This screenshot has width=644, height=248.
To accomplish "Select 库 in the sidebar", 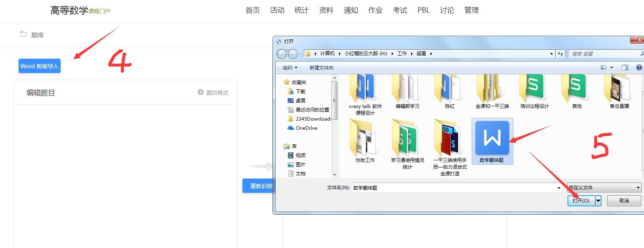I will click(290, 146).
